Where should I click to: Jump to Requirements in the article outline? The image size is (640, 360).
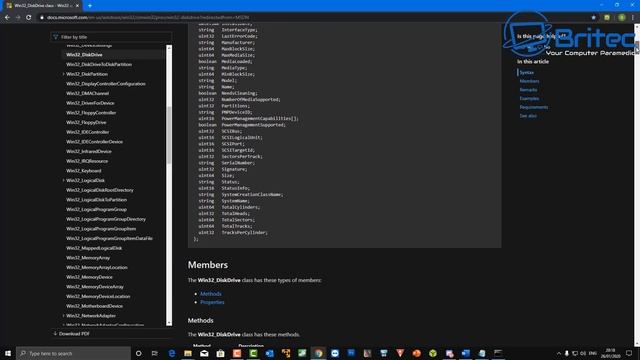click(533, 107)
